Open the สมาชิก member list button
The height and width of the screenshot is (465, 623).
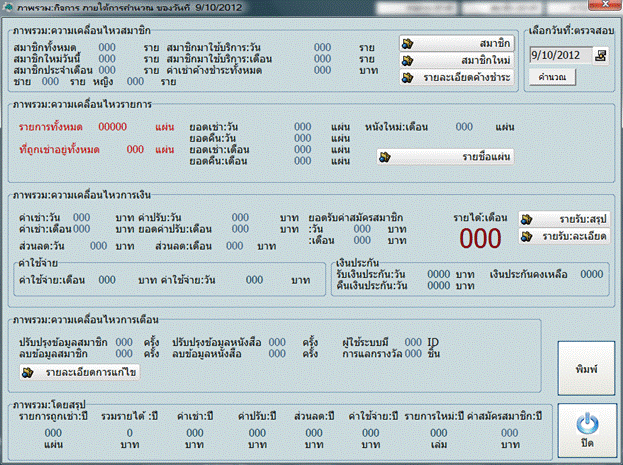(x=457, y=43)
